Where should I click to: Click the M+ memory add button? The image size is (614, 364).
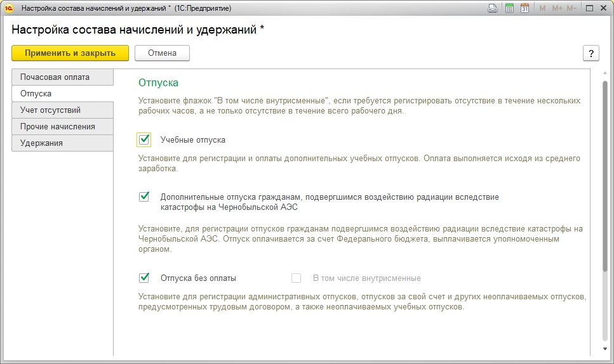(557, 8)
